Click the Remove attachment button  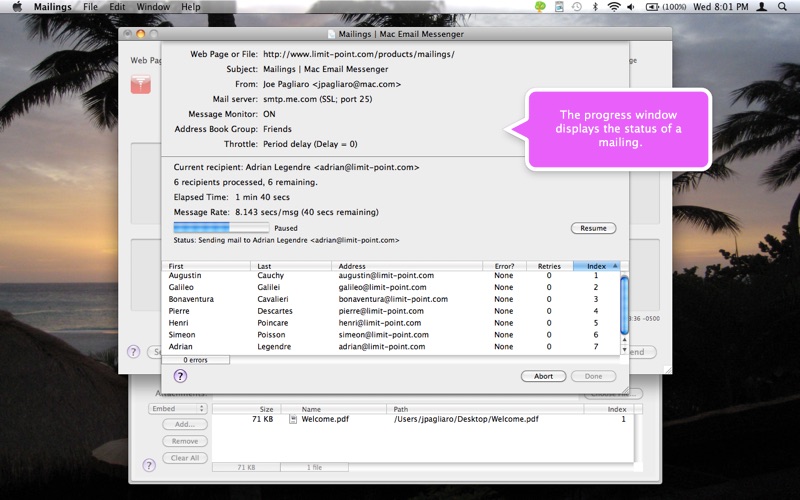(185, 441)
